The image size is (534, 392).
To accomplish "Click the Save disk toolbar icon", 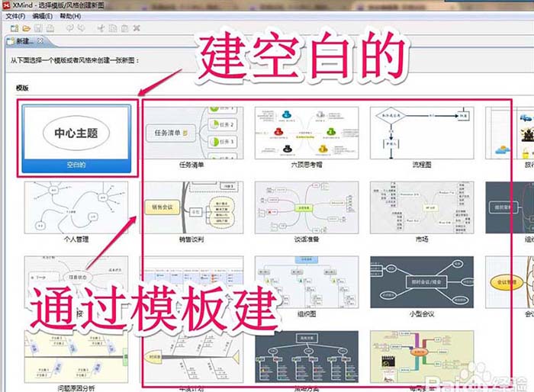I will click(38, 29).
